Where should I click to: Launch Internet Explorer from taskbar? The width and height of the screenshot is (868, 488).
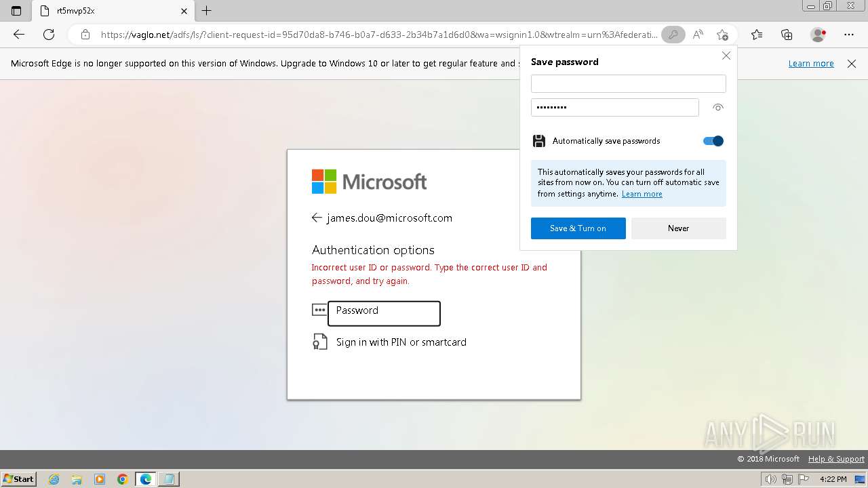54,479
